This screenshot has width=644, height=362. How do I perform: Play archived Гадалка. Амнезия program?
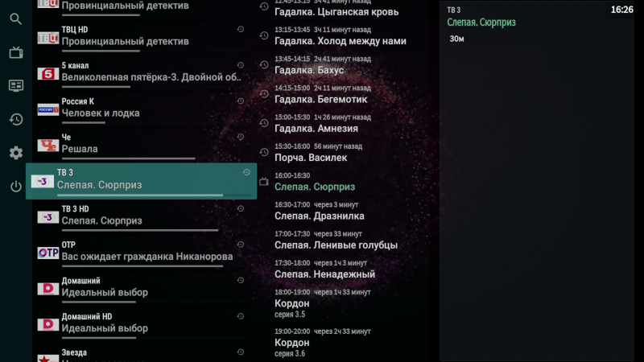point(345,123)
